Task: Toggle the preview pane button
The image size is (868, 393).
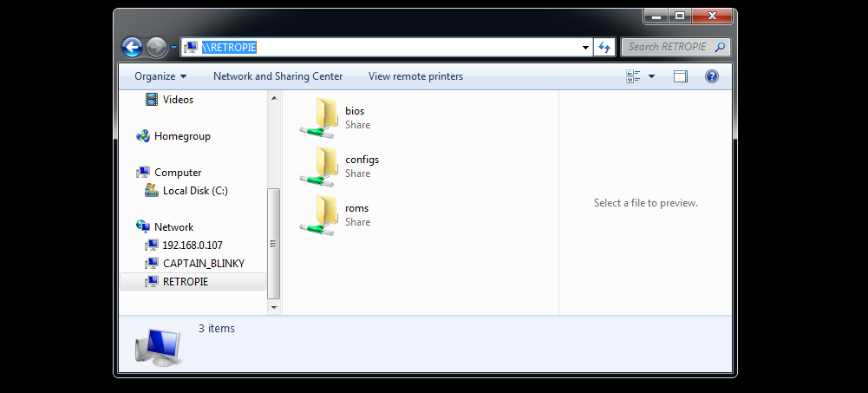Action: pos(681,76)
